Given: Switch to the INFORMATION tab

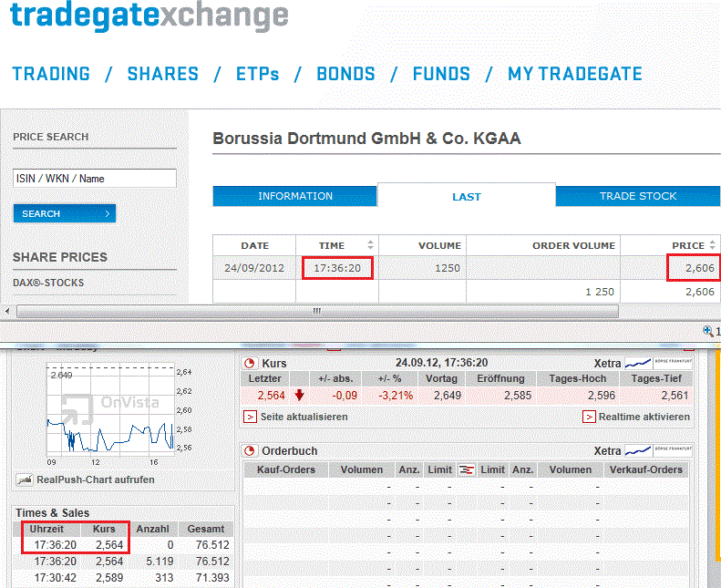Looking at the screenshot, I should [295, 196].
